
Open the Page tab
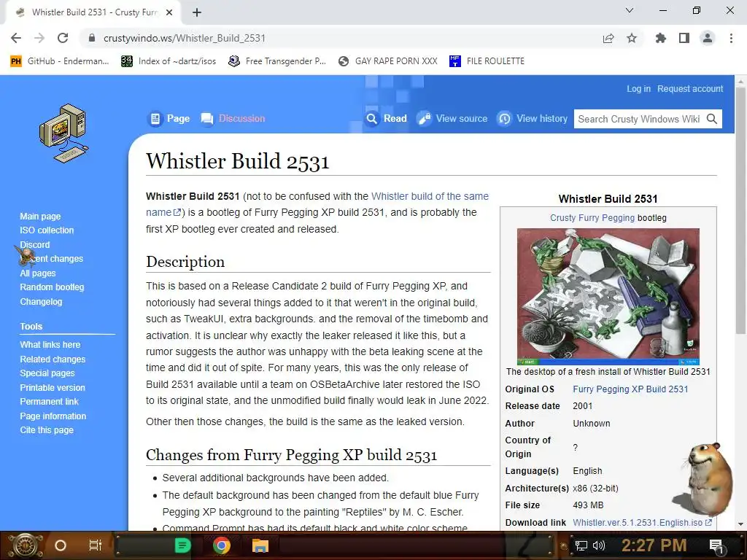(x=178, y=119)
